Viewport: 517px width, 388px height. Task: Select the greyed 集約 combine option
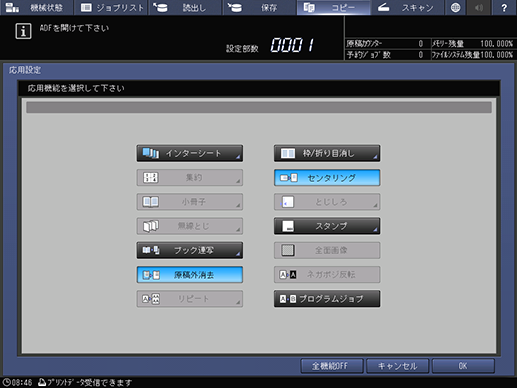[x=190, y=178]
